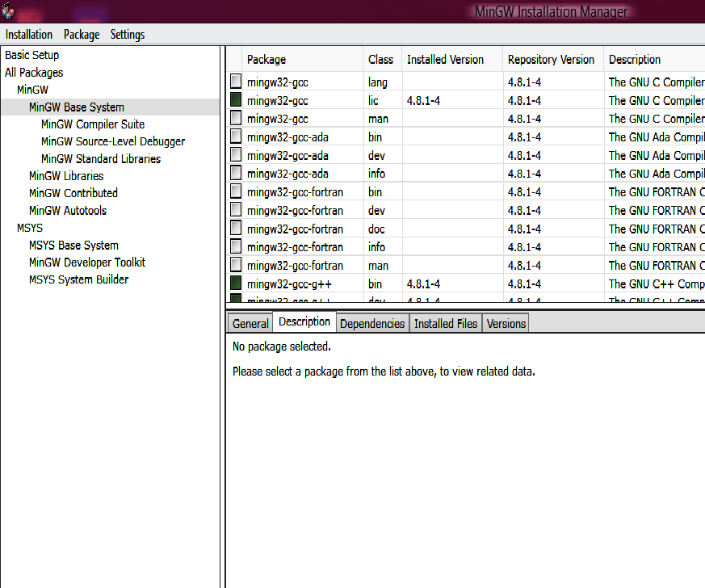Screen dimensions: 705x588
Task: Select MinGW Standard Libraries category
Action: click(x=101, y=158)
